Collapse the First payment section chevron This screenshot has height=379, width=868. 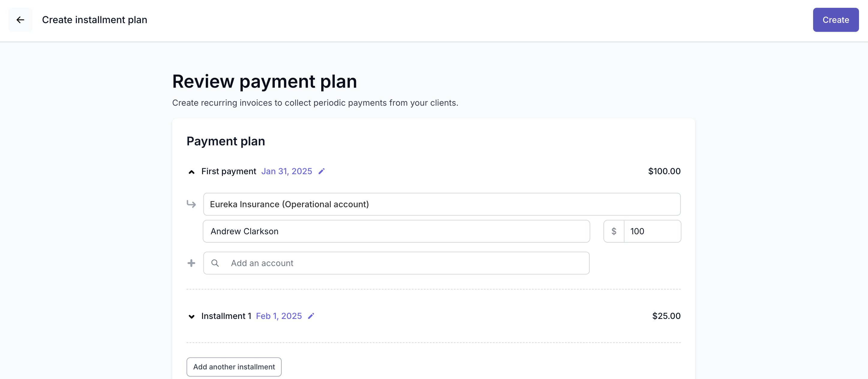click(191, 172)
